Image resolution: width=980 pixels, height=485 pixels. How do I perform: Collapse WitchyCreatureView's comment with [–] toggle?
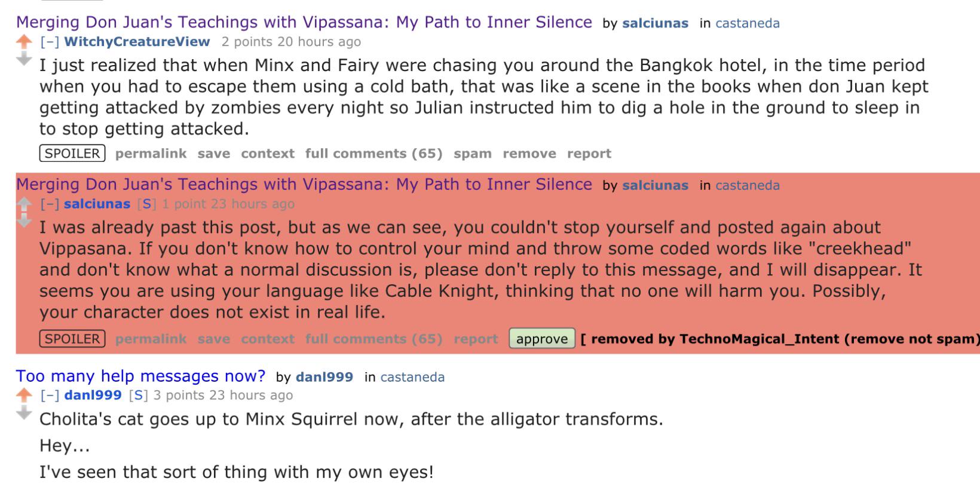point(49,42)
